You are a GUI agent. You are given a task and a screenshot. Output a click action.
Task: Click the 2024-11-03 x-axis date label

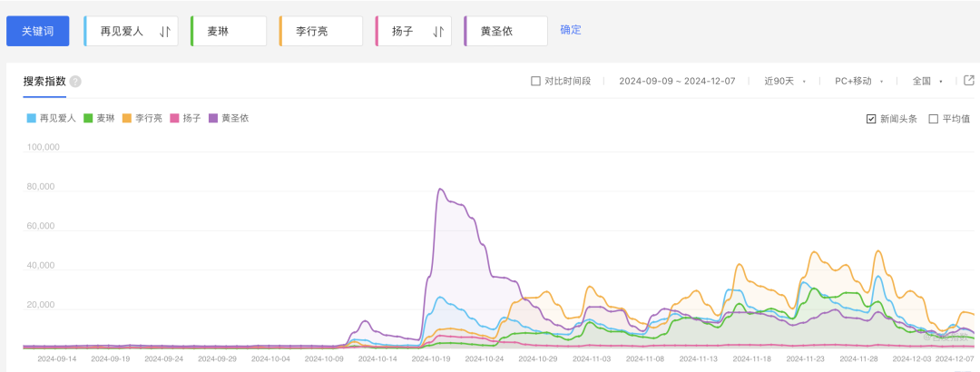point(592,359)
